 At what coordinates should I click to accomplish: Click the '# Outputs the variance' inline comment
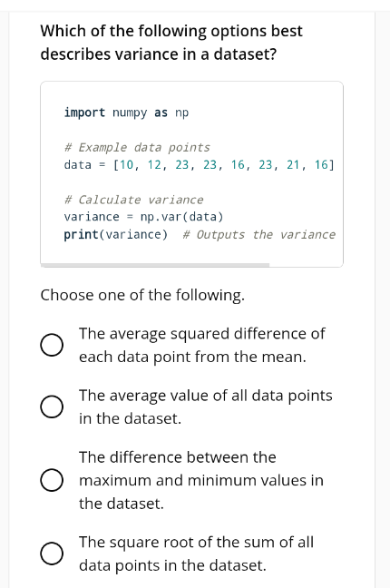258,234
